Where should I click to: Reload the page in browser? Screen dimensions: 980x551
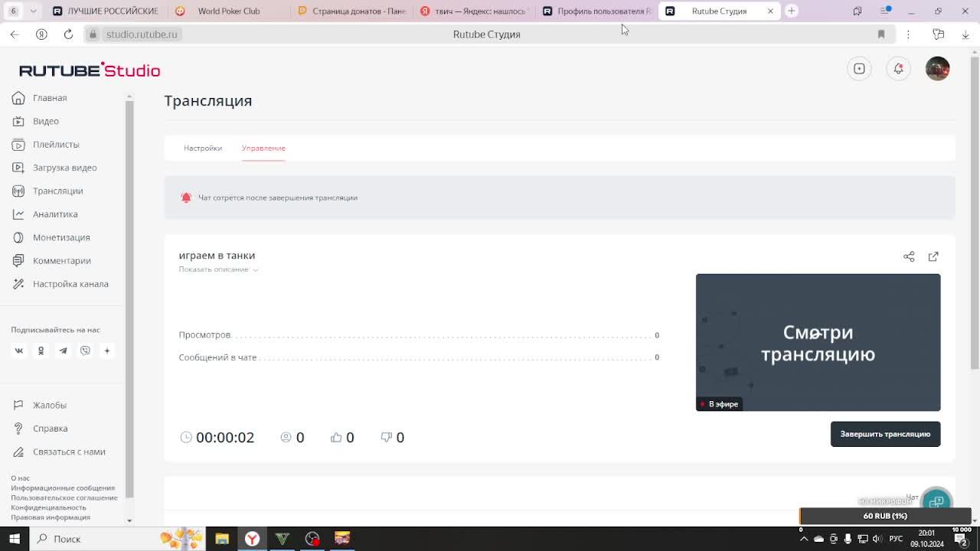coord(68,34)
